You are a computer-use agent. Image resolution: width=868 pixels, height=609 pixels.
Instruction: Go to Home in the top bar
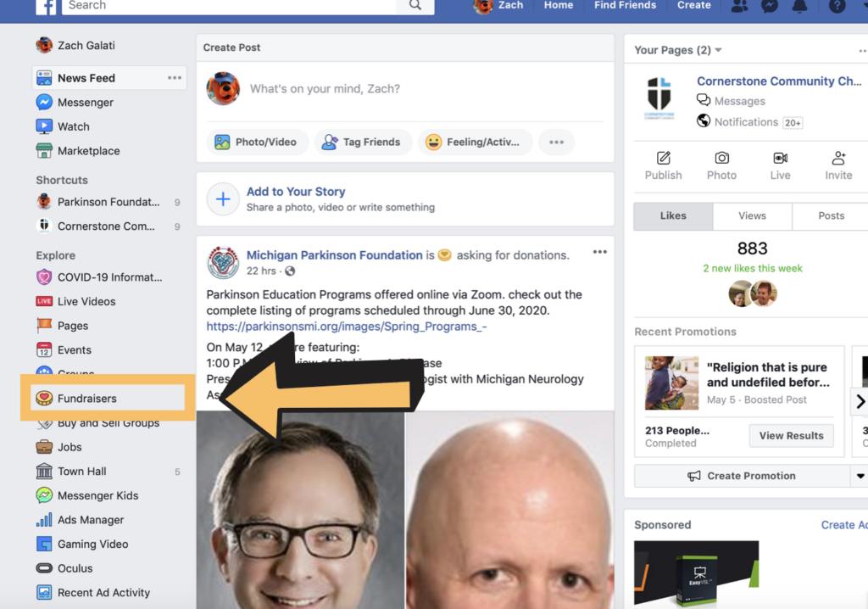tap(559, 6)
